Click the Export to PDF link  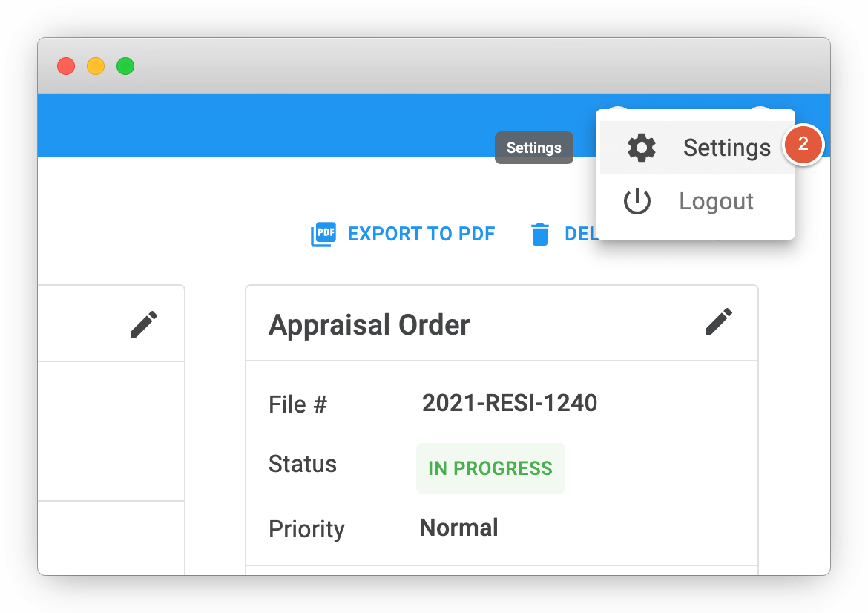tap(421, 234)
